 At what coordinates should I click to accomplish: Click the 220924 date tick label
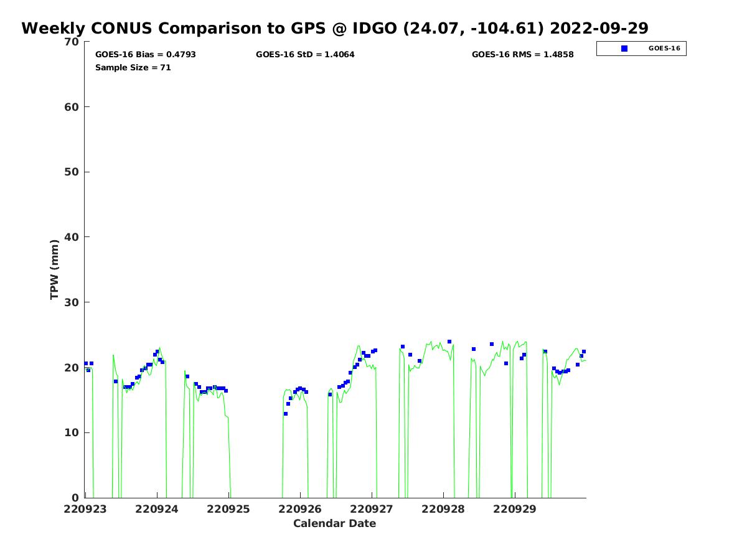pyautogui.click(x=157, y=509)
